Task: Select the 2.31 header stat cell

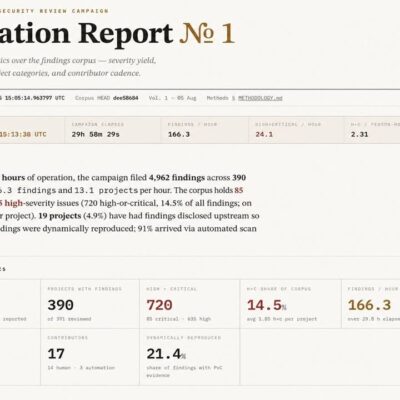Action: point(372,130)
